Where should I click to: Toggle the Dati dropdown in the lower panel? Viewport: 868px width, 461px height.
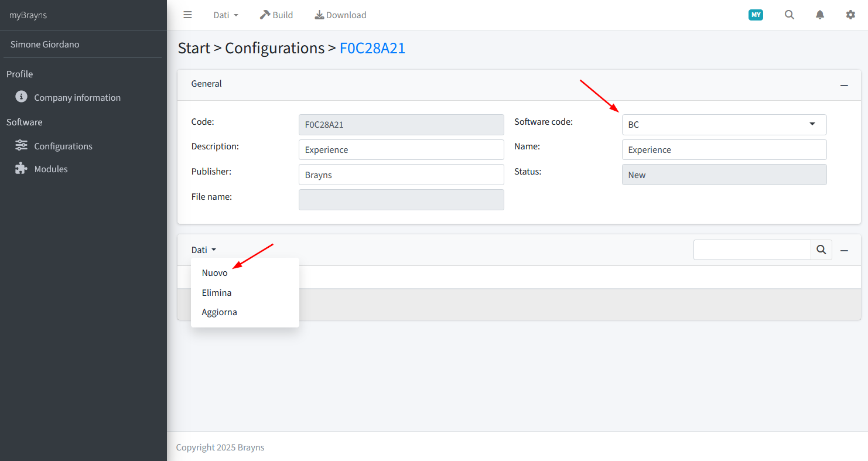[x=203, y=250]
